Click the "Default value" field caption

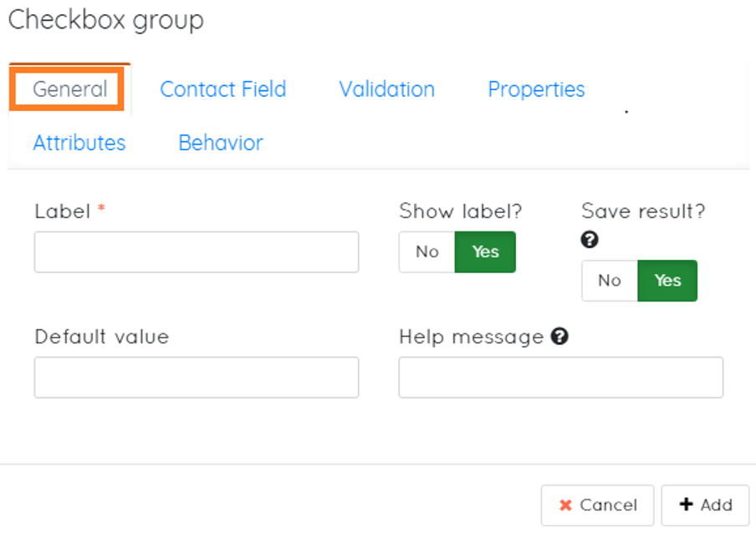(x=101, y=337)
